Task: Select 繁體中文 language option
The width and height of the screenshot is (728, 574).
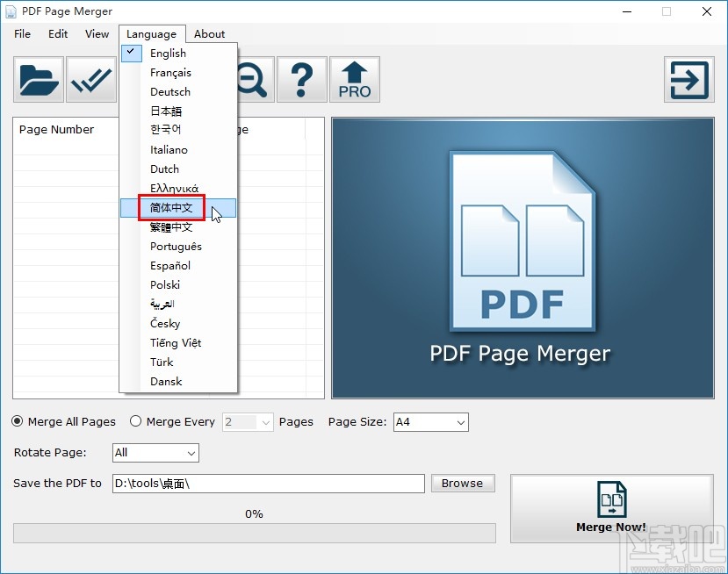Action: tap(178, 227)
